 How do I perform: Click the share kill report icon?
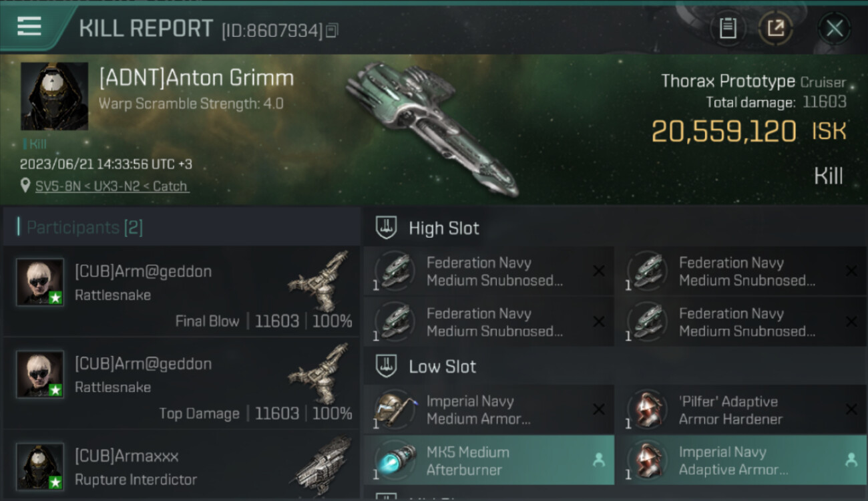click(776, 28)
